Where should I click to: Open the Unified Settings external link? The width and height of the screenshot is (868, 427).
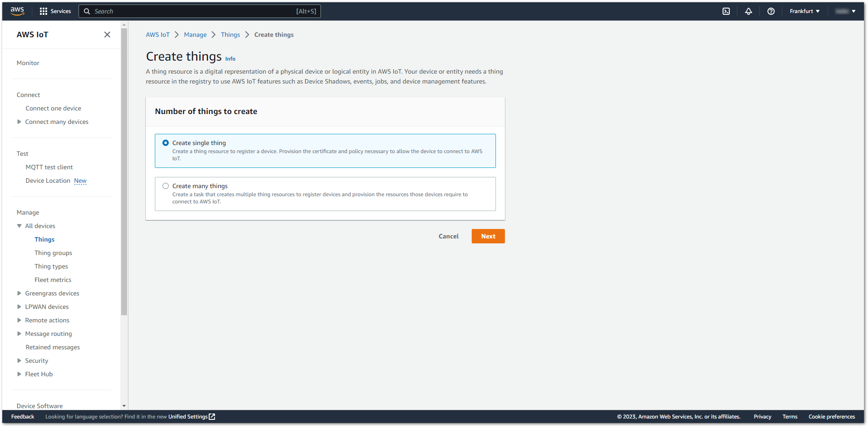(192, 417)
